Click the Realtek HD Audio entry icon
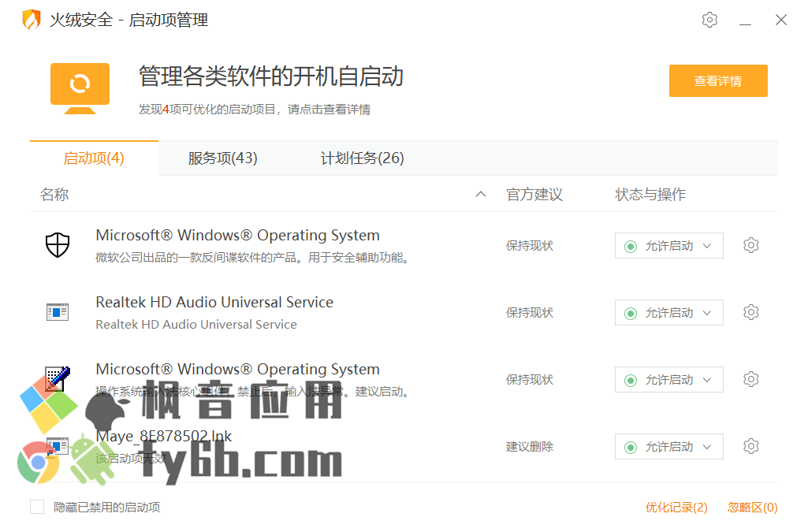The image size is (808, 532). pyautogui.click(x=58, y=312)
